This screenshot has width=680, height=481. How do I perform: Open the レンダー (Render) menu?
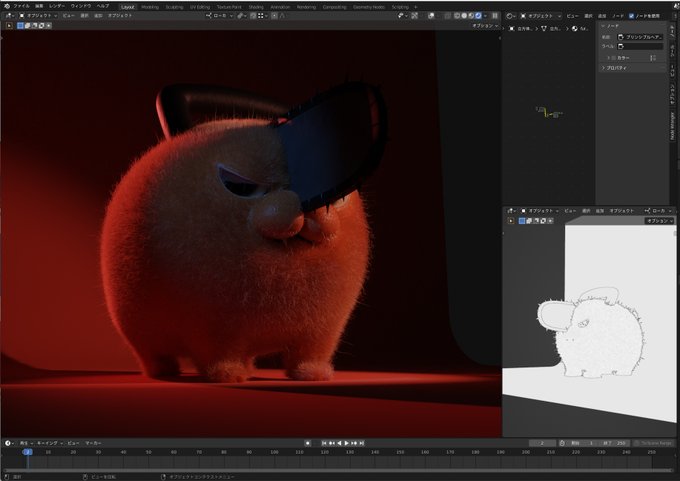[57, 6]
